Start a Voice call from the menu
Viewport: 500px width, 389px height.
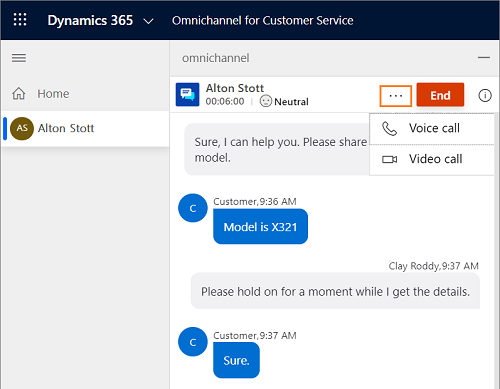tap(432, 129)
